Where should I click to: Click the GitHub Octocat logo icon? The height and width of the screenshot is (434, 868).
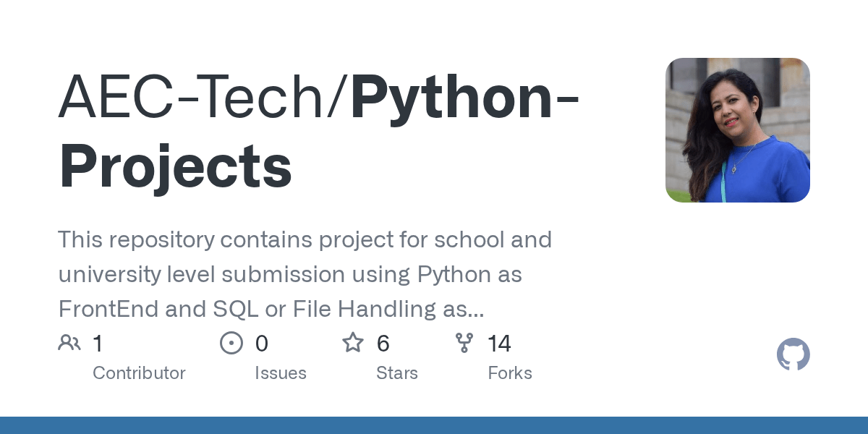pos(793,355)
